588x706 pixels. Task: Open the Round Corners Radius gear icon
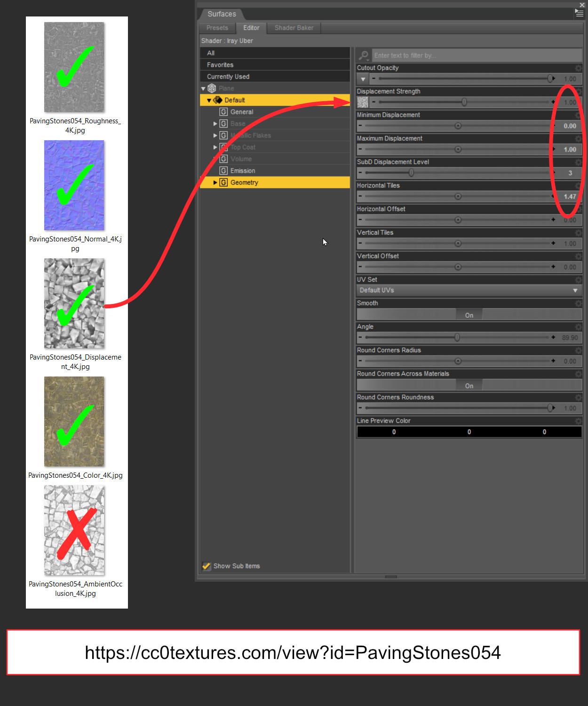[579, 351]
